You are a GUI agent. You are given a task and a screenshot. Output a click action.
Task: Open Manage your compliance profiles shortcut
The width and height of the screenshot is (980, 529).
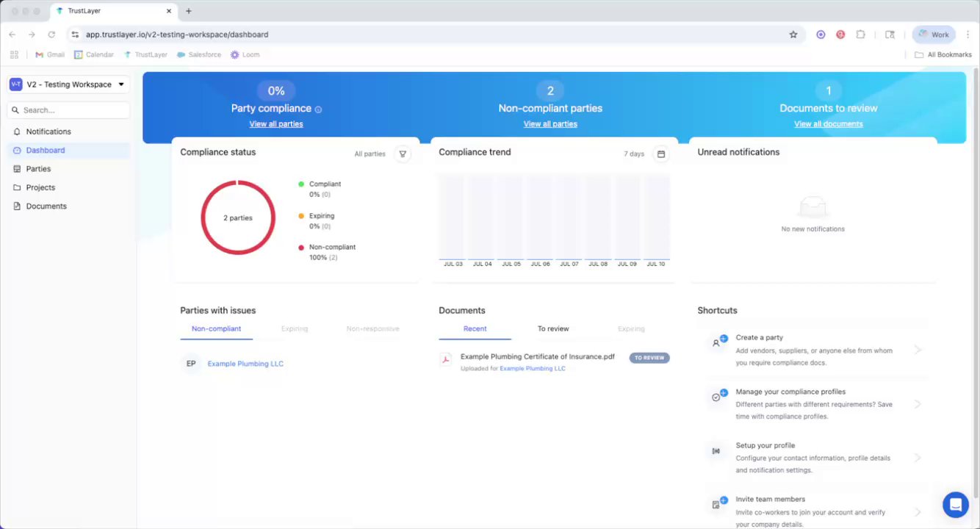pyautogui.click(x=814, y=404)
